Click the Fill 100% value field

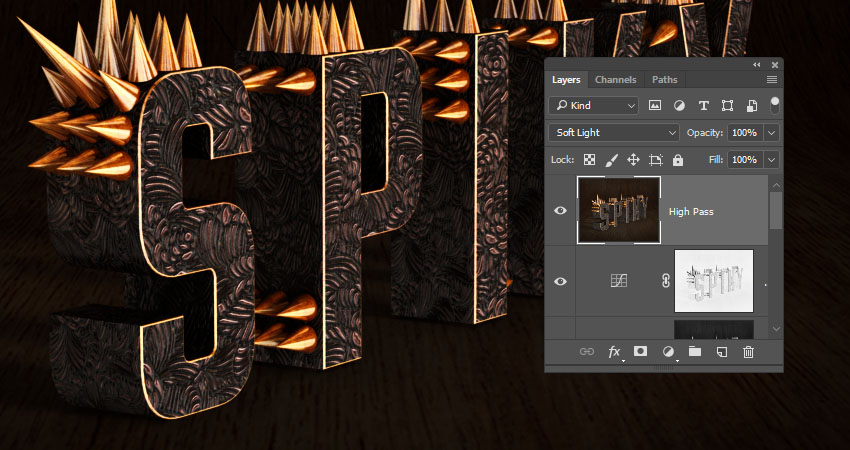click(744, 159)
